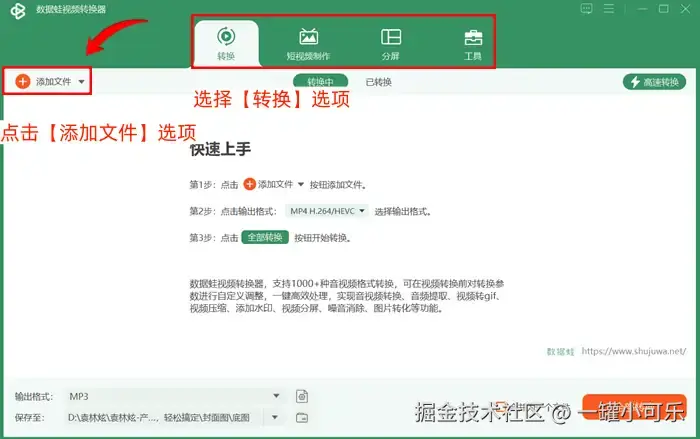This screenshot has width=700, height=439.
Task: Minimize the window
Action: click(x=642, y=8)
